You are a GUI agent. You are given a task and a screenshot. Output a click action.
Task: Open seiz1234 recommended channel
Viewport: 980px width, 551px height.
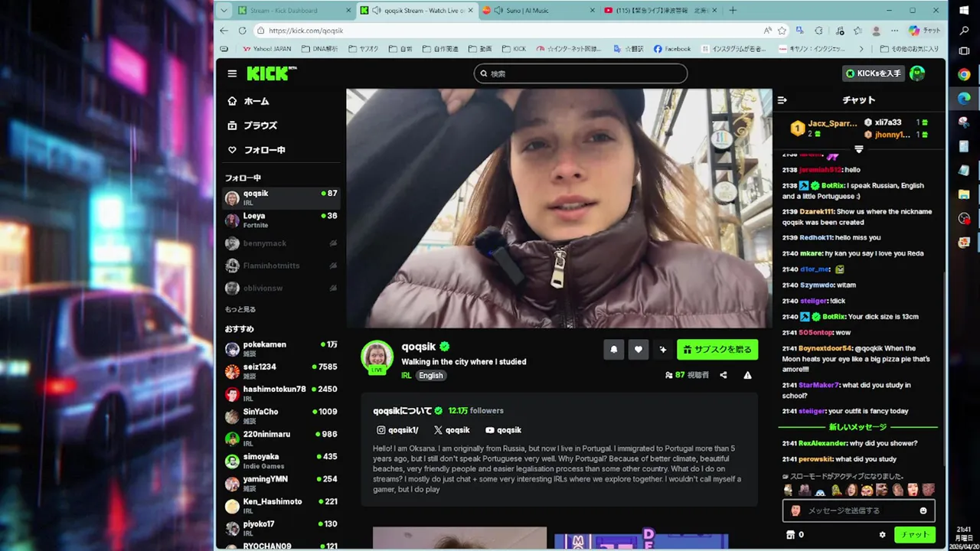pos(281,371)
